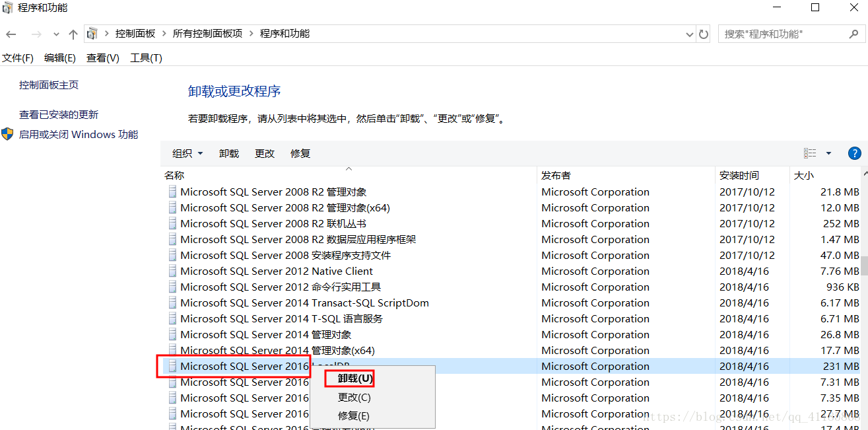
Task: Select 卸载(U) in the context menu
Action: 355,379
